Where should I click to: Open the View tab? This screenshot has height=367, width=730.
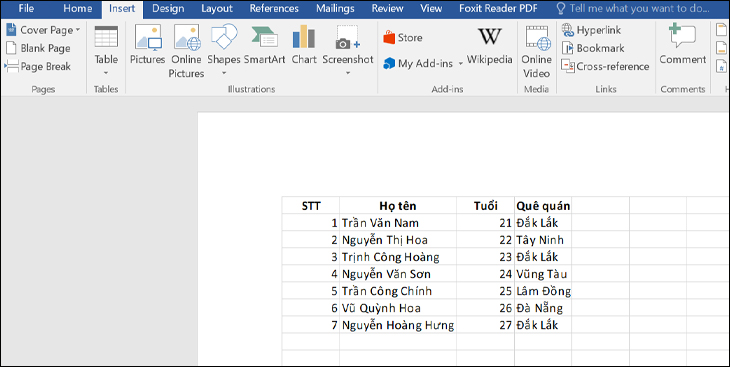(x=431, y=8)
